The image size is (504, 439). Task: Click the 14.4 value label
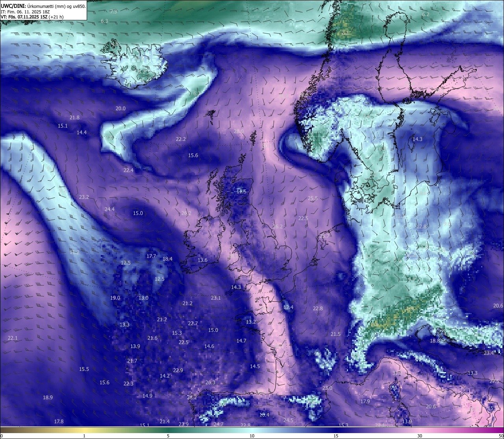tap(82, 132)
